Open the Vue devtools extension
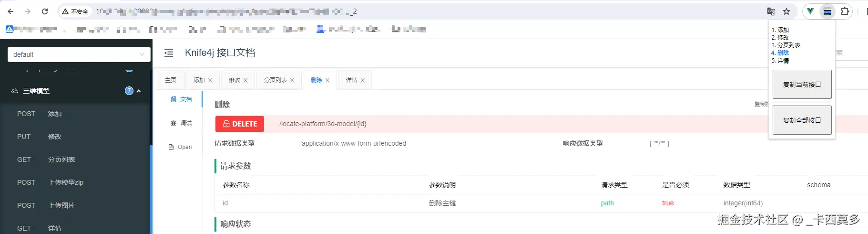This screenshot has width=868, height=234. point(810,11)
